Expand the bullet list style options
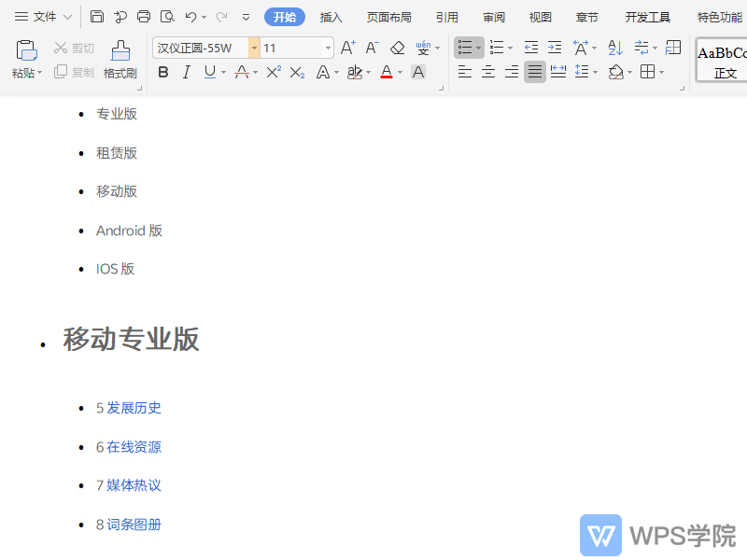Screen dimensions: 747x560 [478, 48]
